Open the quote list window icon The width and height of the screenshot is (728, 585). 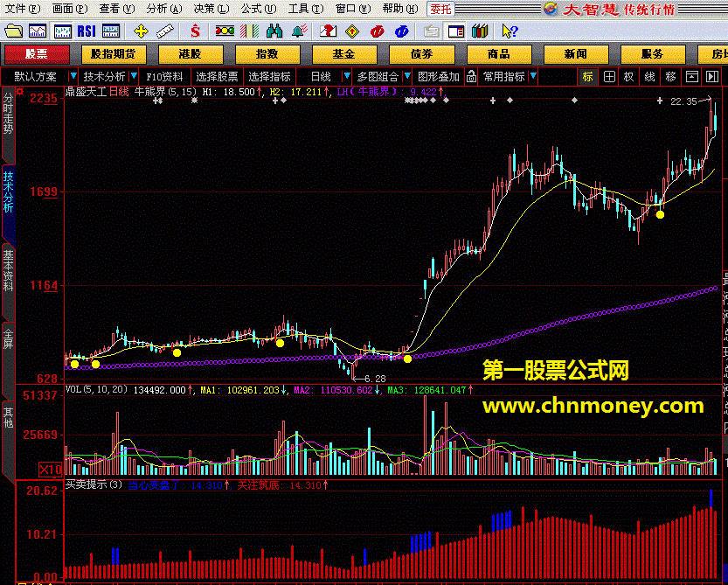tap(110, 31)
